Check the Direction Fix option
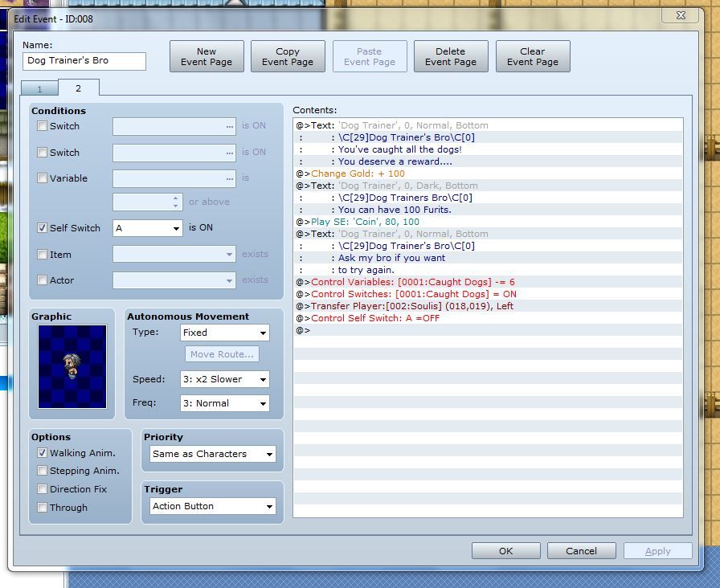Viewport: 720px width, 588px height. 43,489
